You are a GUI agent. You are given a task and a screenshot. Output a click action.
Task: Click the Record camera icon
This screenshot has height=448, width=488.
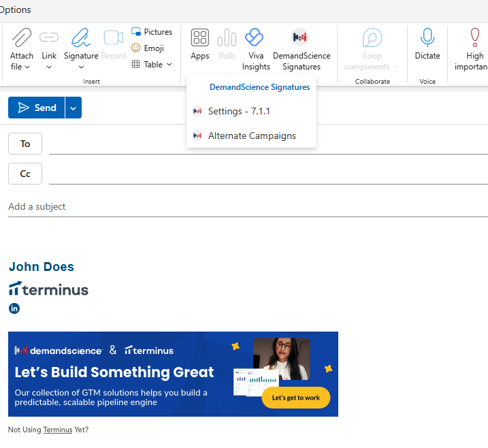(113, 37)
